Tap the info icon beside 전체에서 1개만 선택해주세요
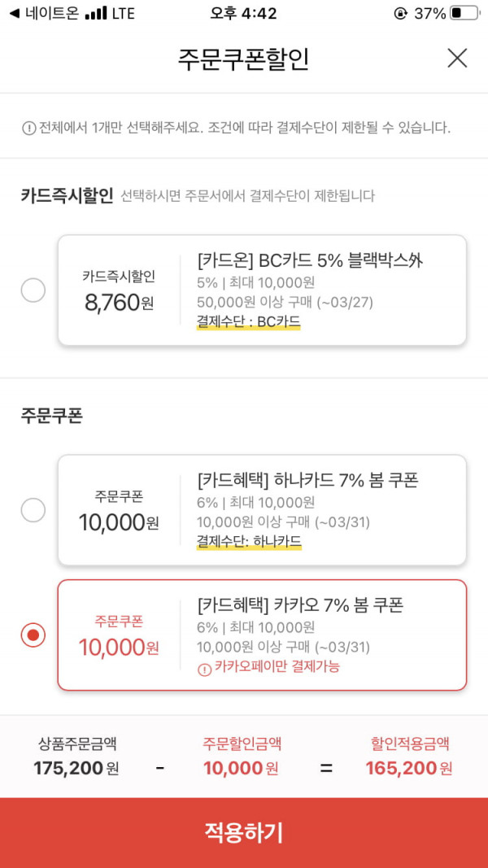 coord(28,129)
